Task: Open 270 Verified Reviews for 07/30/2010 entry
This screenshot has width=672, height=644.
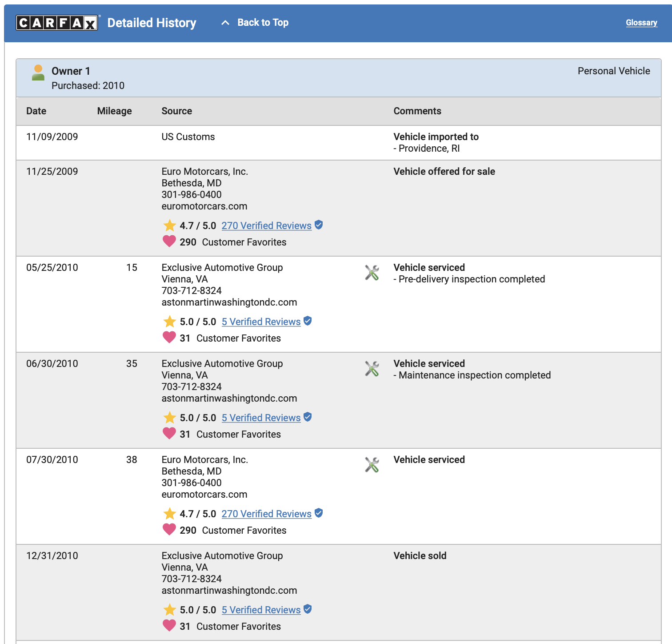Action: [266, 514]
